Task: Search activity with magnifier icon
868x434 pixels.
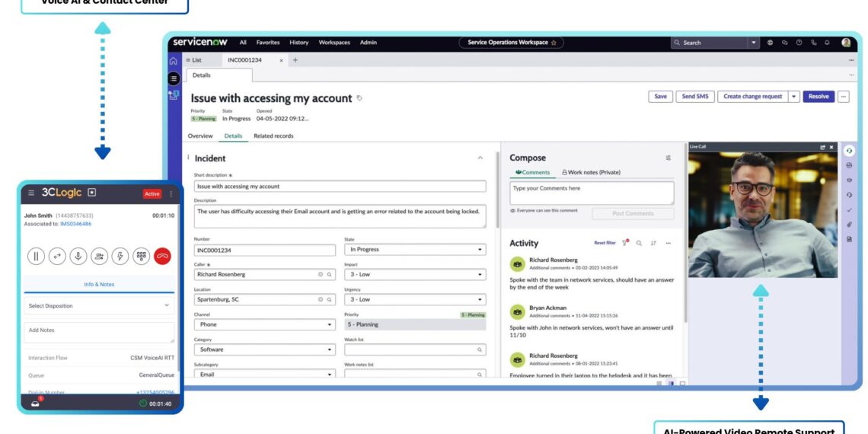Action: pos(639,243)
